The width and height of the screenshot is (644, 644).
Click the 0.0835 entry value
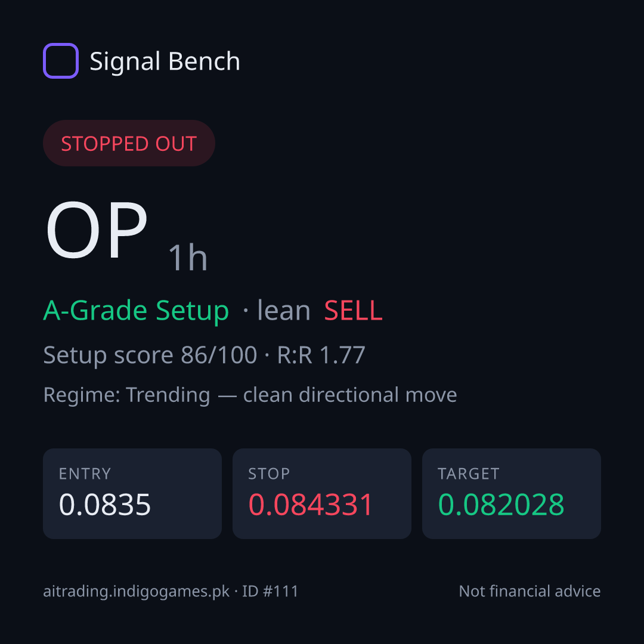pyautogui.click(x=105, y=504)
